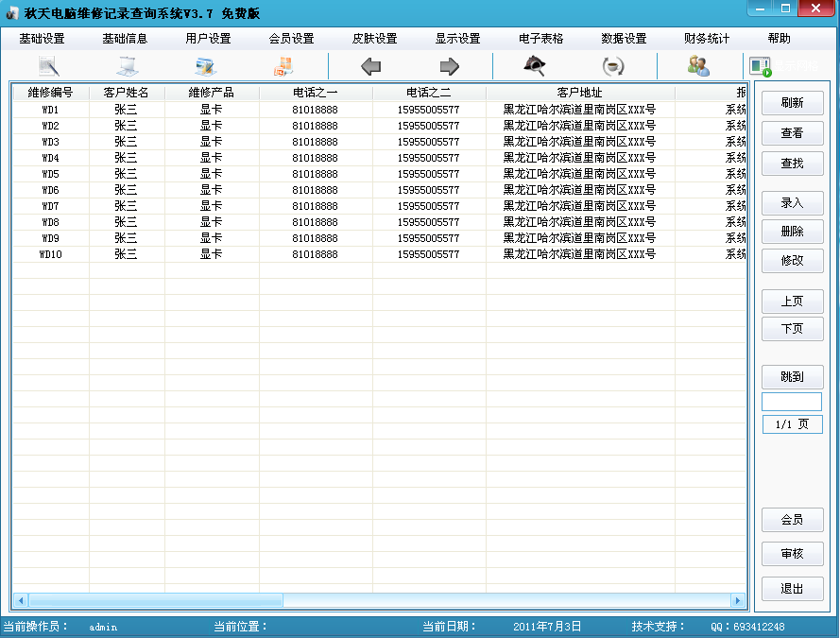Select the WD3 record row
The width and height of the screenshot is (840, 638).
tap(379, 142)
